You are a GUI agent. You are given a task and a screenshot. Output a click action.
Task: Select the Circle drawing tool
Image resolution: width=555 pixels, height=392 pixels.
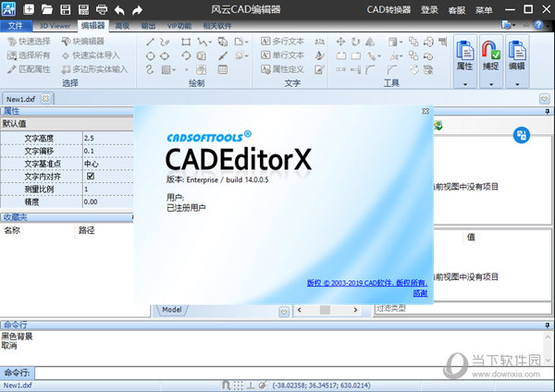(x=151, y=55)
